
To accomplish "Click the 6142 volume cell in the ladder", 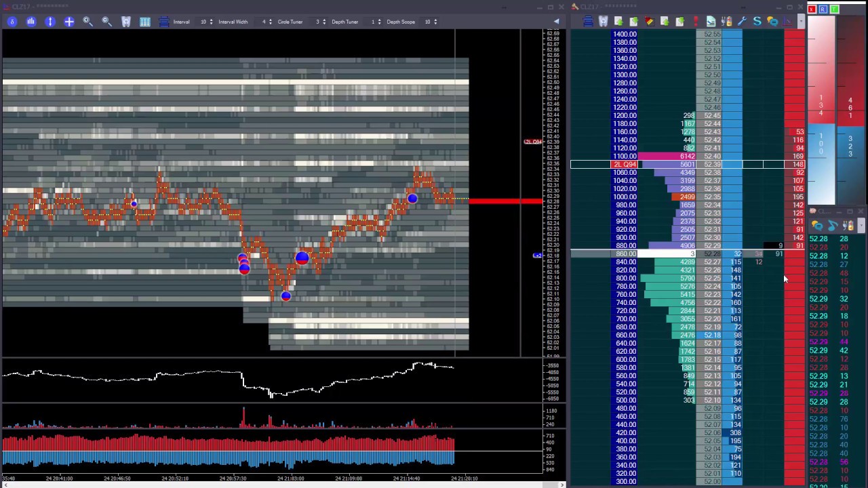I will click(x=667, y=157).
